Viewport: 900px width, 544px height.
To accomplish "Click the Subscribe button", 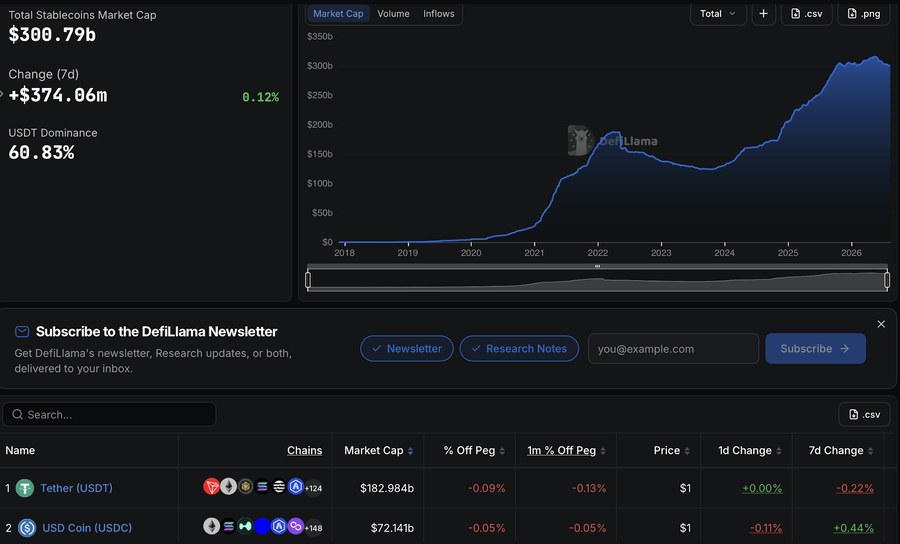I will click(x=815, y=348).
